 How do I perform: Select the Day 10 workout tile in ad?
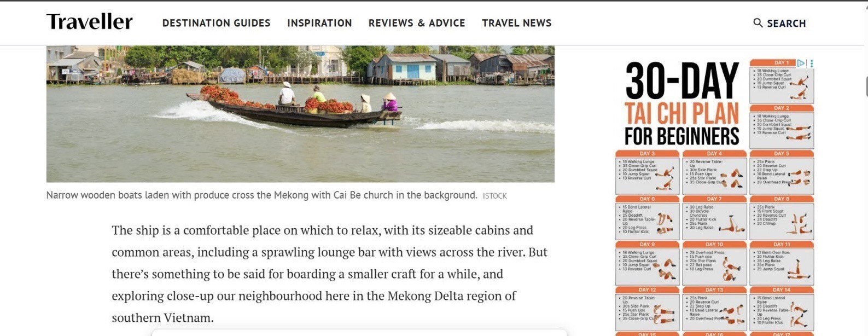(x=714, y=263)
